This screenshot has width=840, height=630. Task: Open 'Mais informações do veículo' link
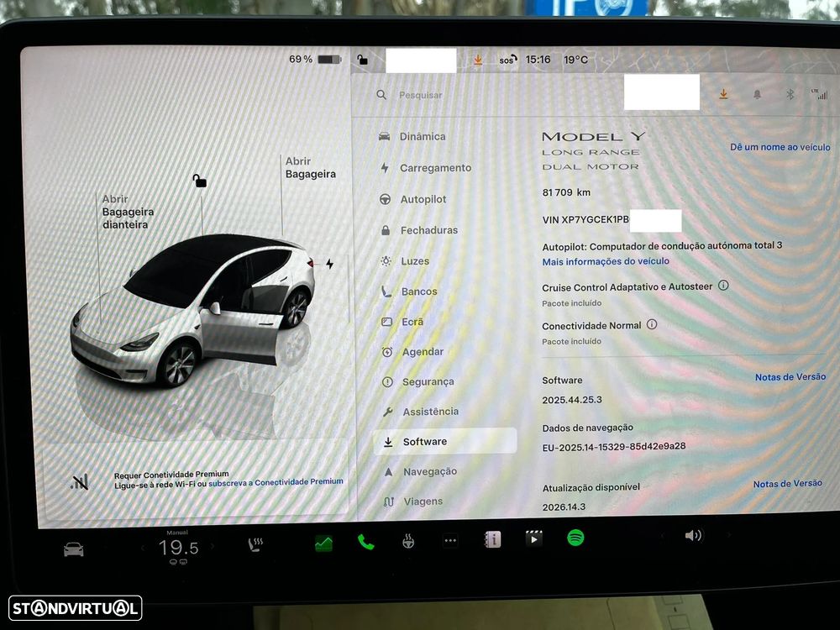pos(606,261)
